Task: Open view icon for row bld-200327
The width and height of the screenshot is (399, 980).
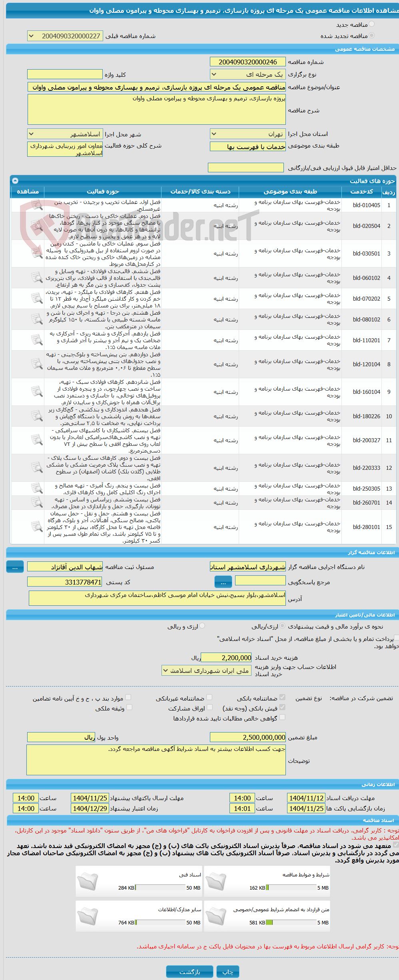Action: click(37, 440)
